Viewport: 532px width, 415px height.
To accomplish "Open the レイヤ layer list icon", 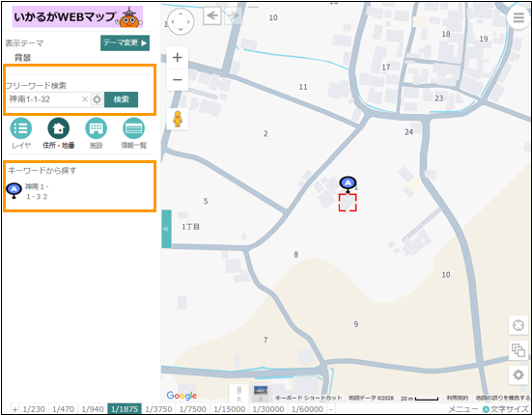I will coord(21,128).
